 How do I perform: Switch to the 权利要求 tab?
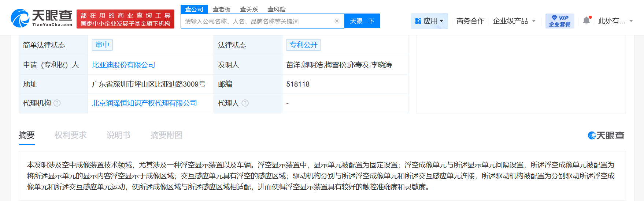[x=71, y=135]
